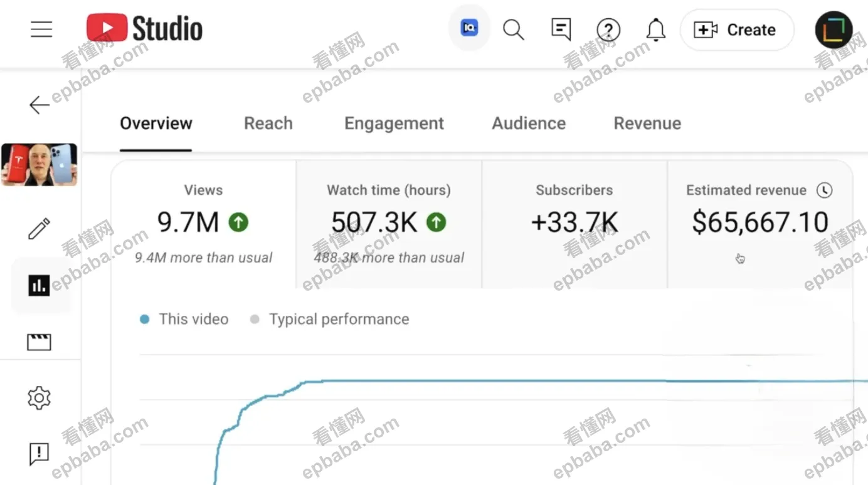
Task: Click the Create button
Action: point(736,30)
